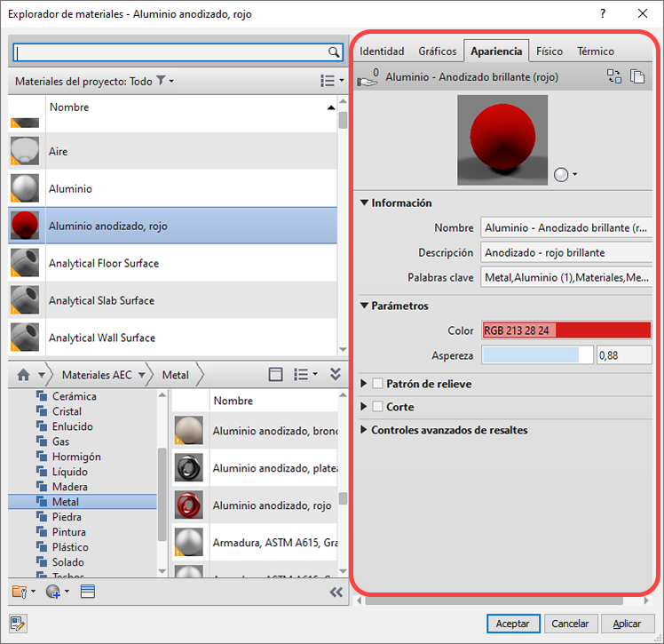Select Analytical Wall Surface in the list
Viewport: 664px width, 644px height.
[x=173, y=338]
